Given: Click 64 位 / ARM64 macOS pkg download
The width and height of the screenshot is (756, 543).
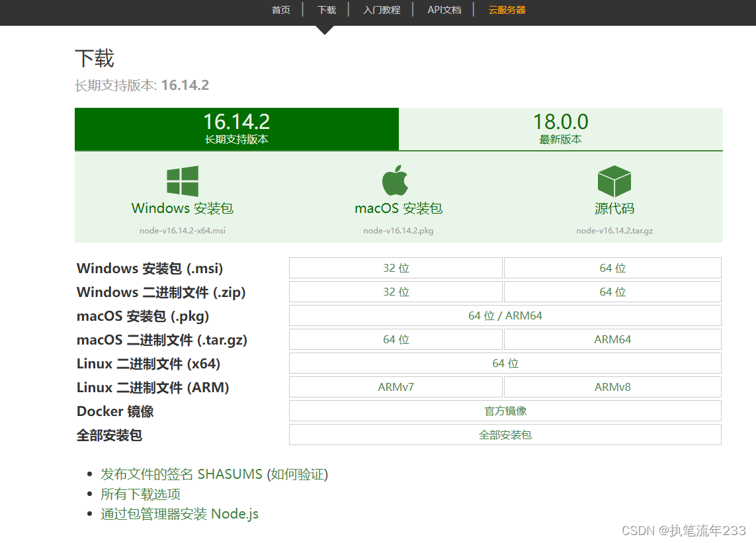Looking at the screenshot, I should point(505,315).
